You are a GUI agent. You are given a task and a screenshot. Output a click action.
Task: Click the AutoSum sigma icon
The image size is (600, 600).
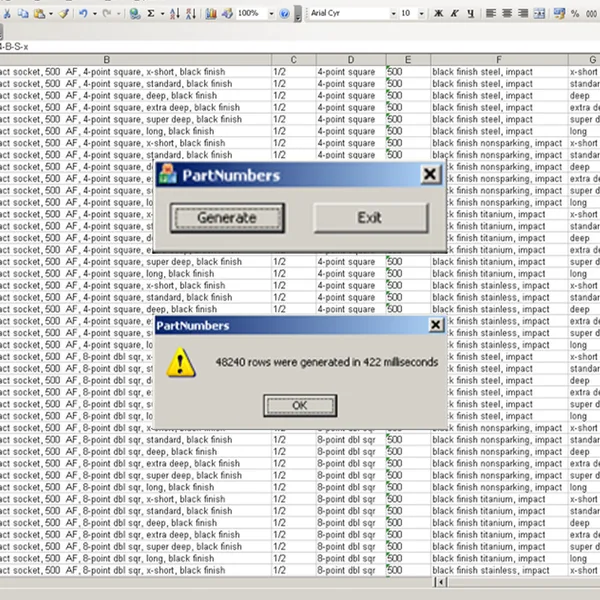pos(151,14)
